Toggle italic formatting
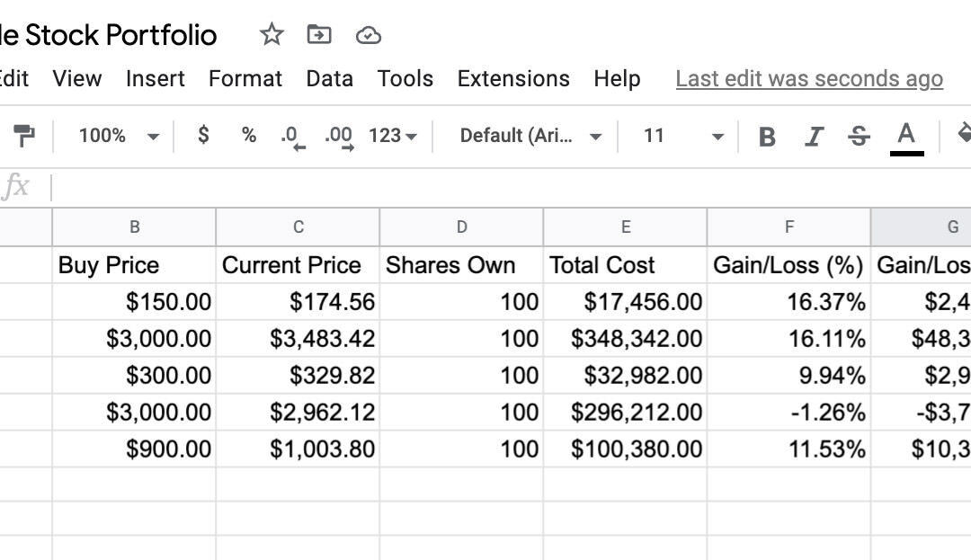Image resolution: width=971 pixels, height=560 pixels. 814,137
